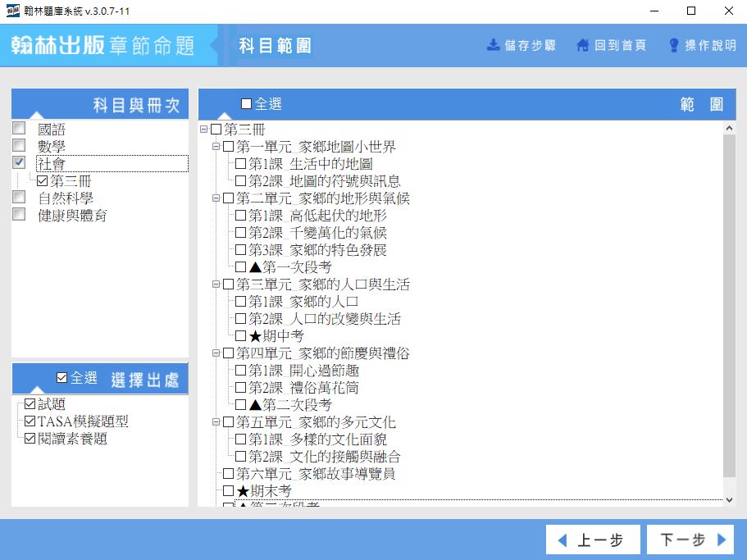Click the left arrow on 上一步
Screen dimensions: 747x560
(x=562, y=540)
